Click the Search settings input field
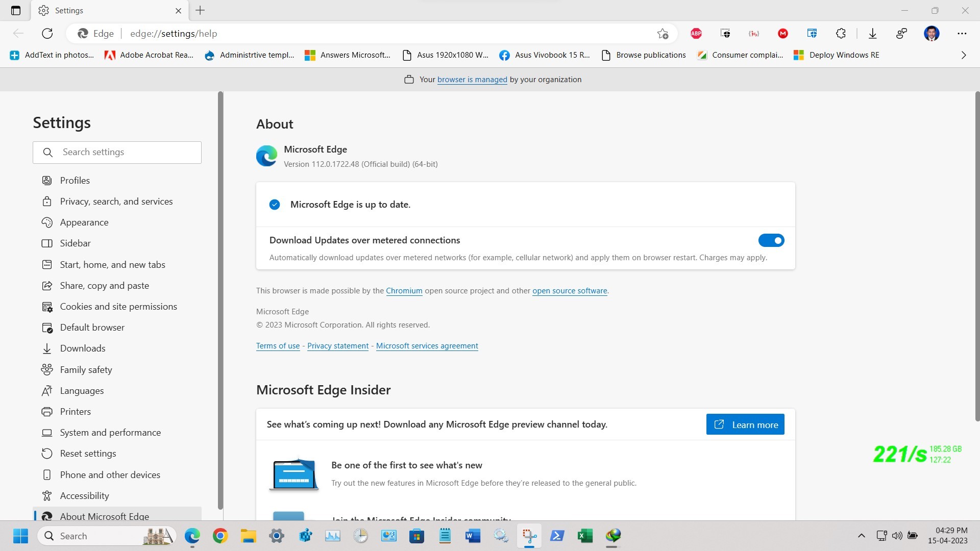Screen dimensions: 980x551 [128, 153]
